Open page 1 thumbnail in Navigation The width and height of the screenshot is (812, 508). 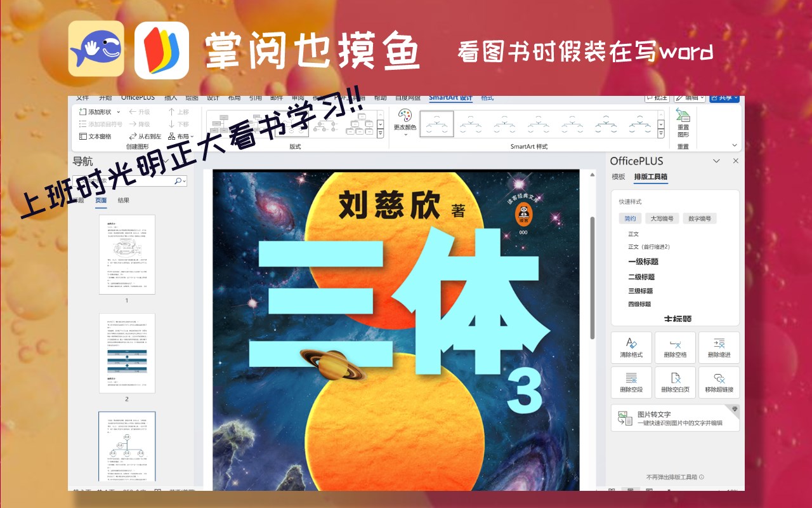pos(127,255)
